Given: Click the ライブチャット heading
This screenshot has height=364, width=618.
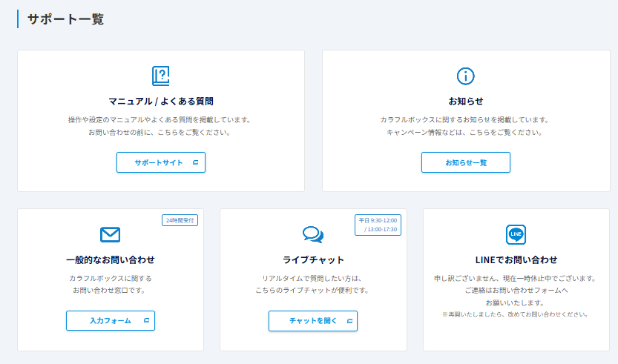Looking at the screenshot, I should tap(313, 259).
